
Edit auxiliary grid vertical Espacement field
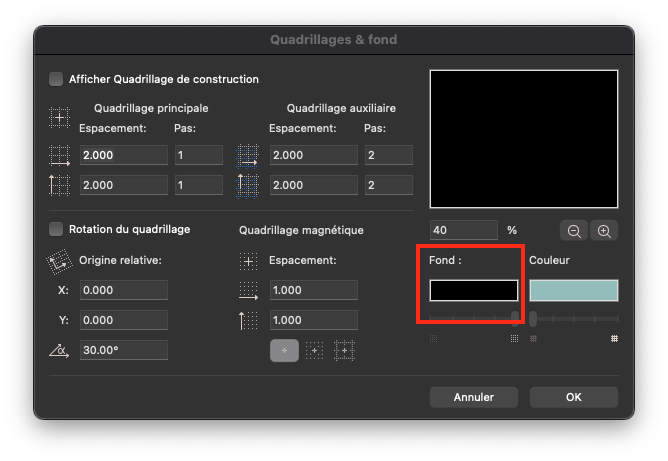tap(314, 185)
